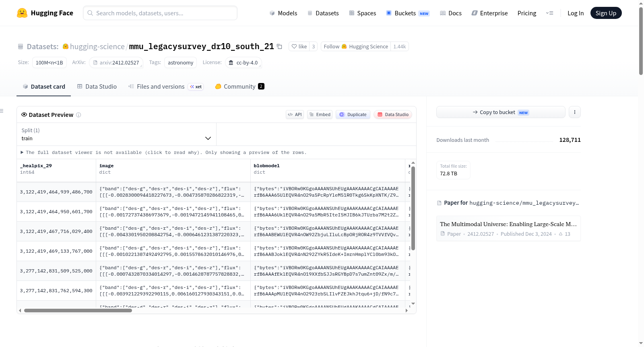Click the 100M<n<1B size tag
The width and height of the screenshot is (644, 347).
(x=50, y=62)
